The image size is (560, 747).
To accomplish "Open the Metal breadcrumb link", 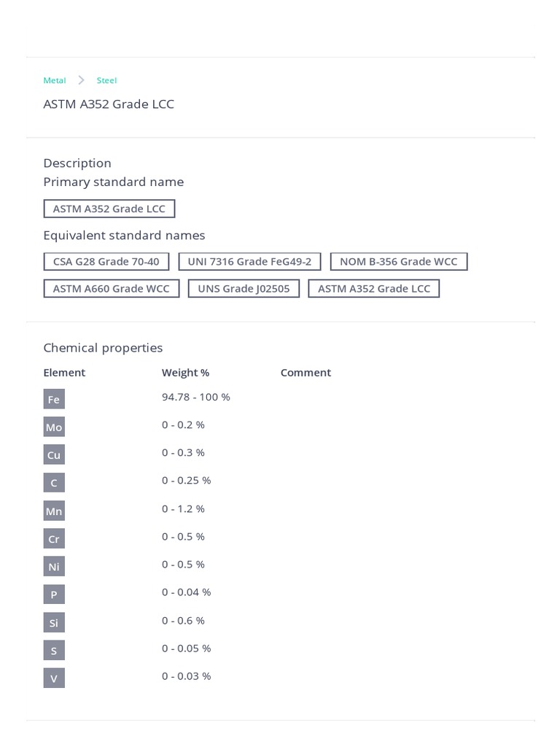I will [x=55, y=80].
